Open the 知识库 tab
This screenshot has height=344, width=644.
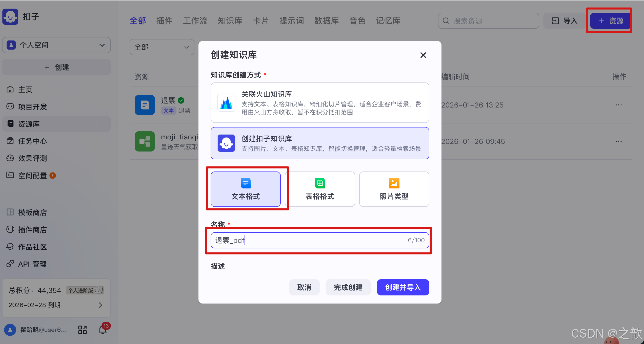[x=230, y=21]
